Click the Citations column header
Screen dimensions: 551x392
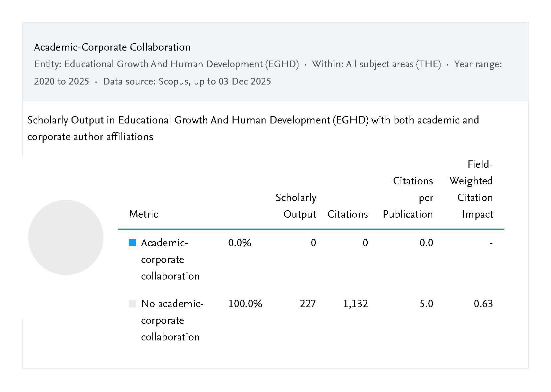pyautogui.click(x=347, y=214)
